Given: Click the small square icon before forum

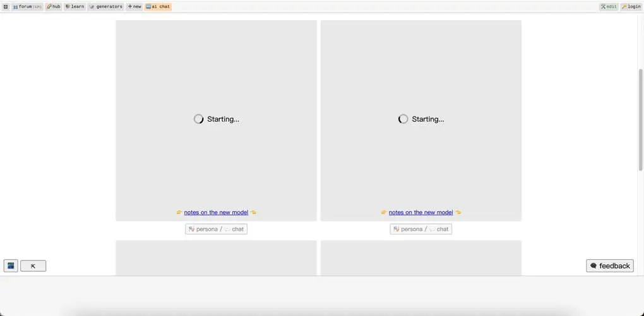Looking at the screenshot, I should tap(6, 6).
